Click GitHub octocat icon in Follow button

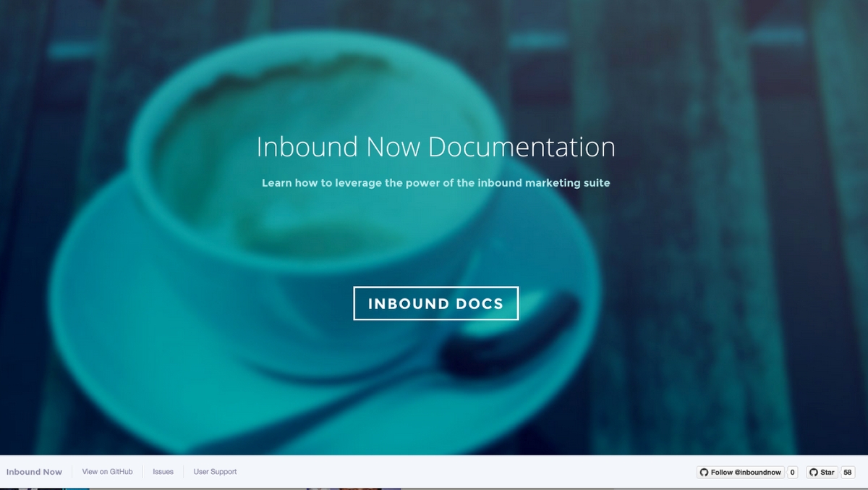coord(705,472)
